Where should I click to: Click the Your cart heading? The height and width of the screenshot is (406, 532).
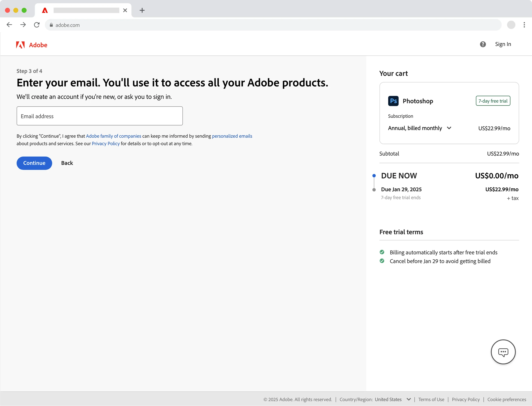393,73
